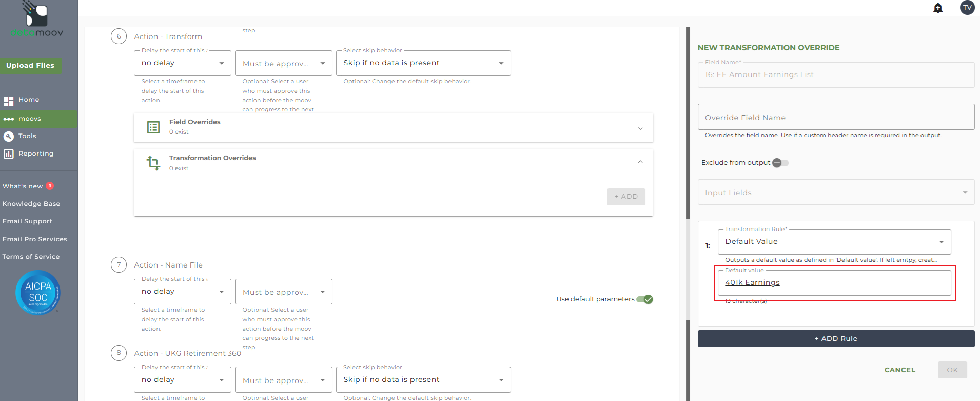Open Tools in the sidebar

click(x=27, y=136)
